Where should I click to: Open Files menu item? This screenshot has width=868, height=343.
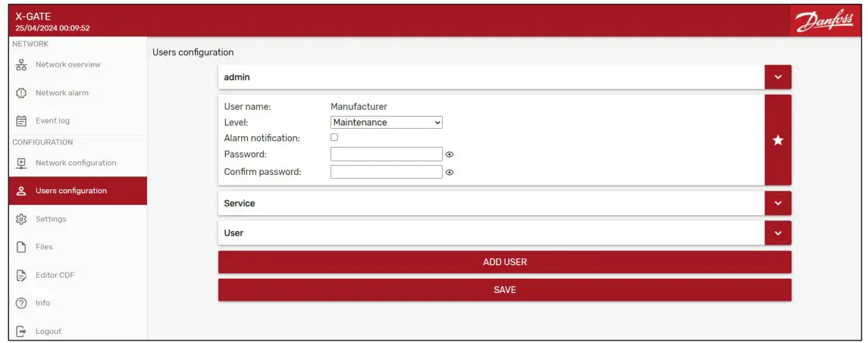(78, 248)
